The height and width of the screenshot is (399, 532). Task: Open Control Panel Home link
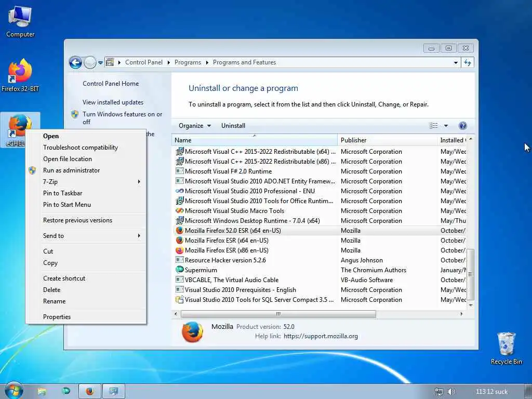pos(111,84)
